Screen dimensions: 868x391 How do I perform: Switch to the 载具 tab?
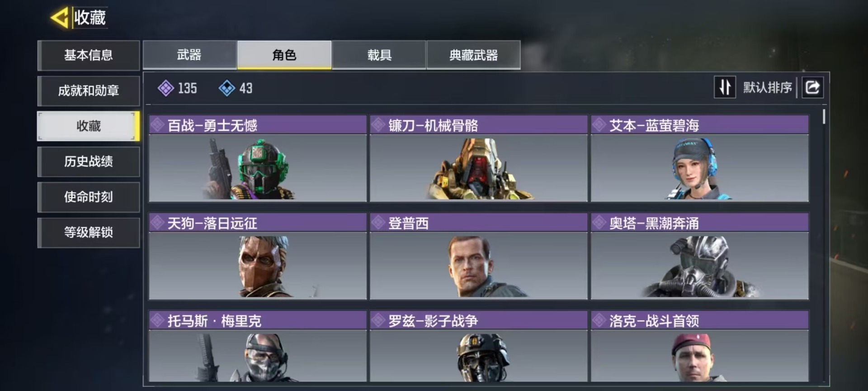379,55
